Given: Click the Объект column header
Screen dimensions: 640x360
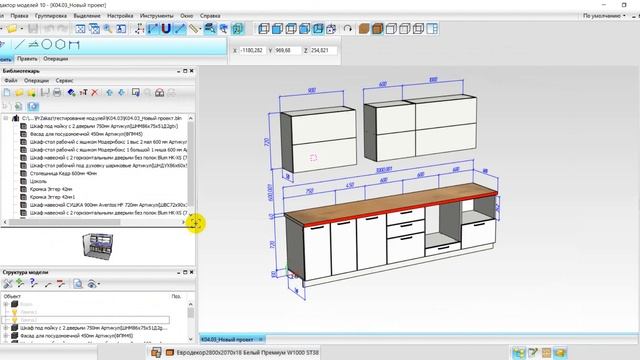Looking at the screenshot, I should [x=12, y=296].
